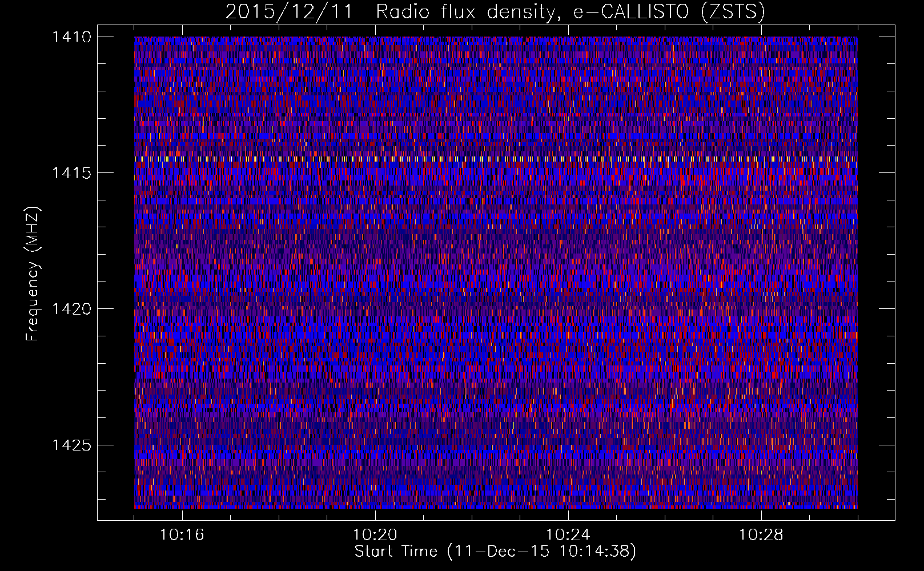Select the 1425 frequency axis label
This screenshot has height=571, width=924.
(71, 445)
